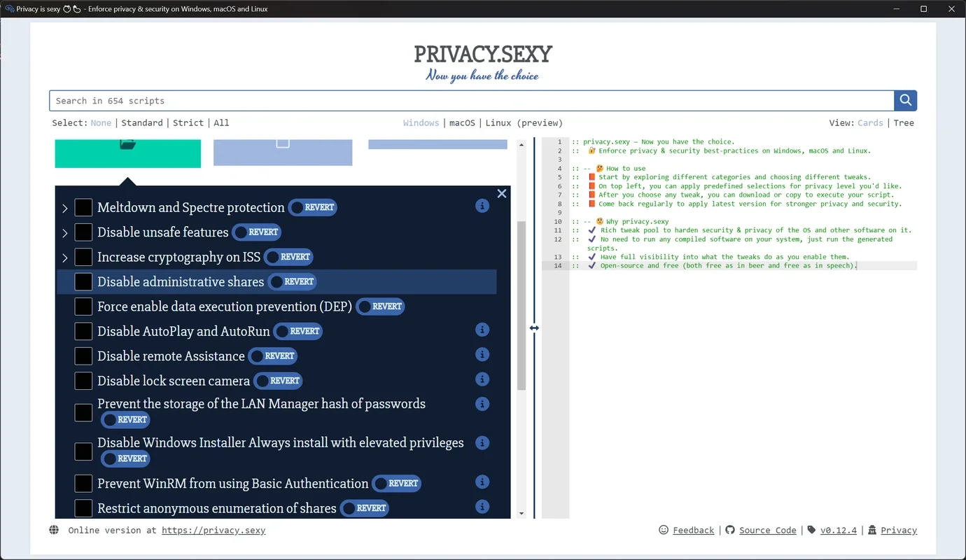This screenshot has width=966, height=560.
Task: Check Meltdown and Spectre protection checkbox
Action: 83,207
